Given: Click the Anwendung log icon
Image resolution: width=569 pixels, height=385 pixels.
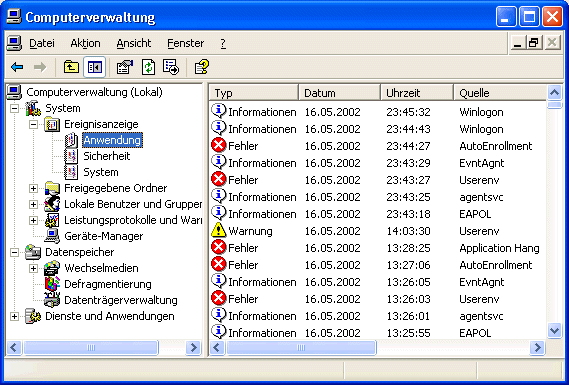Looking at the screenshot, I should pos(71,140).
